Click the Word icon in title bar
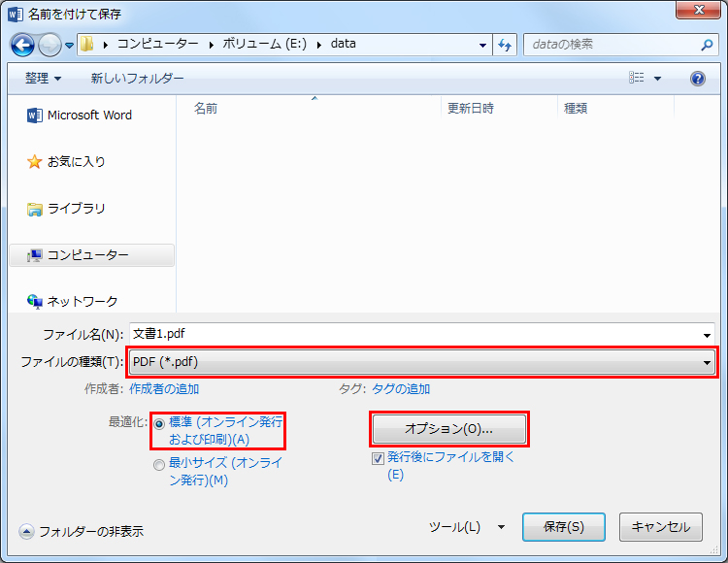Screen dimensions: 728x563 [16, 15]
